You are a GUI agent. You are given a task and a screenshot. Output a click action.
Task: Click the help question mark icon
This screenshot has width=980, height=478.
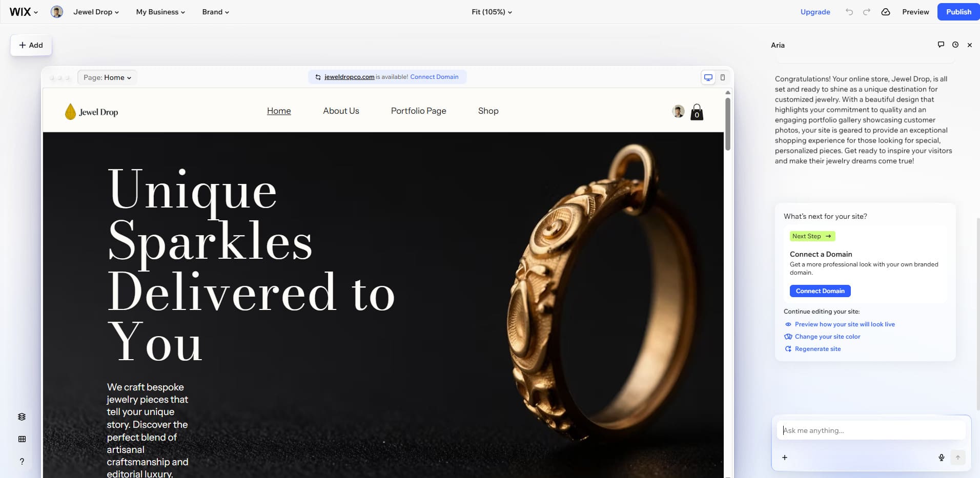click(22, 462)
